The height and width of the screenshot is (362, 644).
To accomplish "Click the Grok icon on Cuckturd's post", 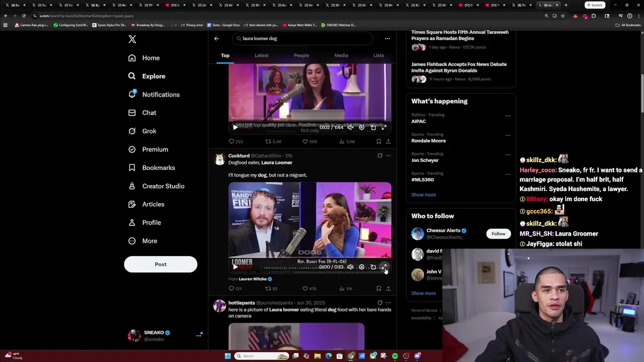I will click(x=380, y=156).
